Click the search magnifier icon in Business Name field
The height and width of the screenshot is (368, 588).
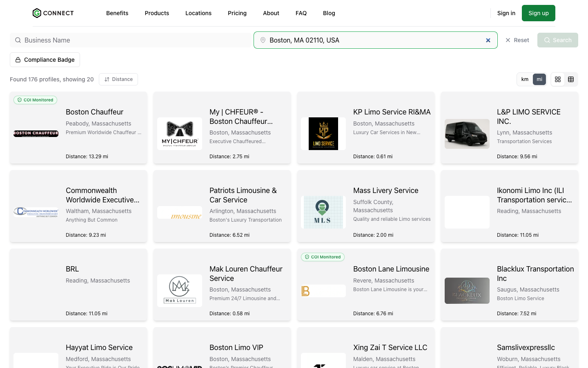click(18, 40)
